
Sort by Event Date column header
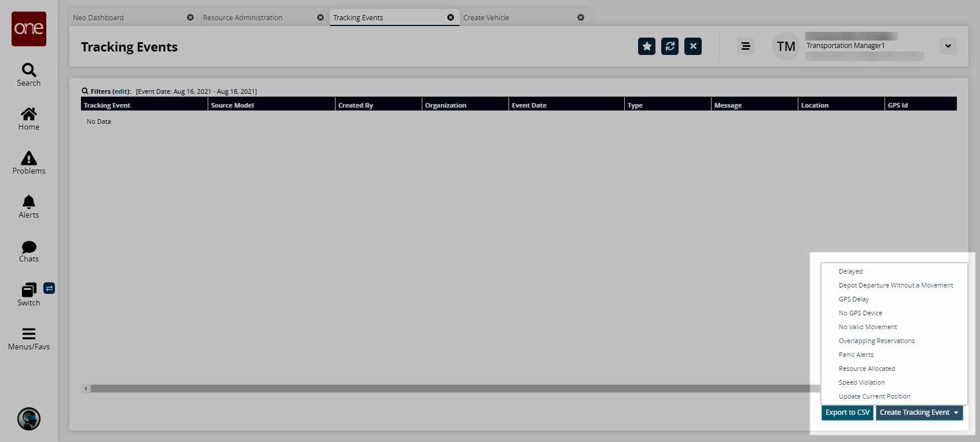566,104
